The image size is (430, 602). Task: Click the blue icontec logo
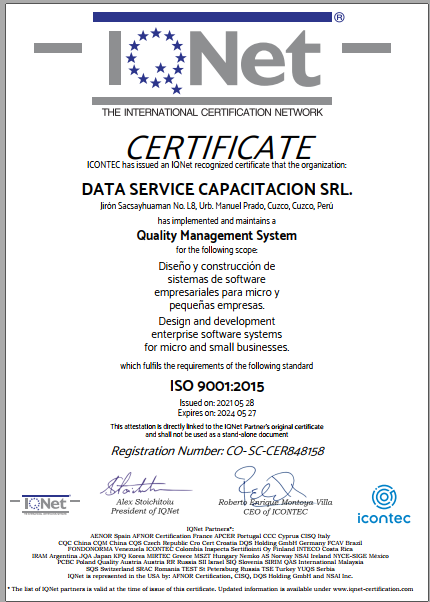click(x=384, y=504)
